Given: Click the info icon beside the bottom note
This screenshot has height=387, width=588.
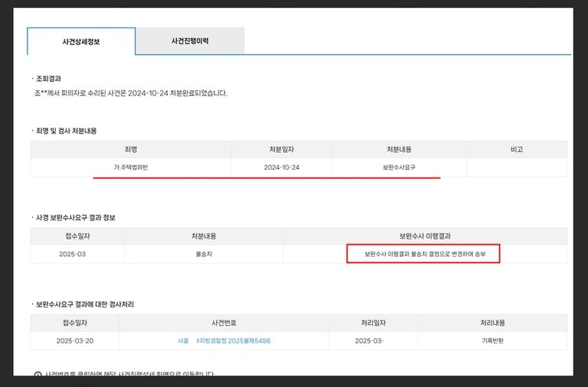Looking at the screenshot, I should [38, 375].
